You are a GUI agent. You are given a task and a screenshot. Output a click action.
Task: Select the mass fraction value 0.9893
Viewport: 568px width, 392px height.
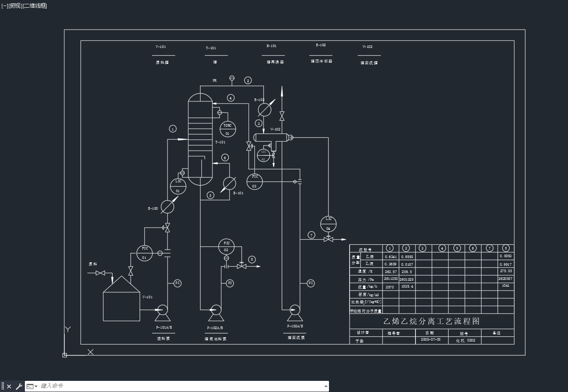pyautogui.click(x=407, y=257)
